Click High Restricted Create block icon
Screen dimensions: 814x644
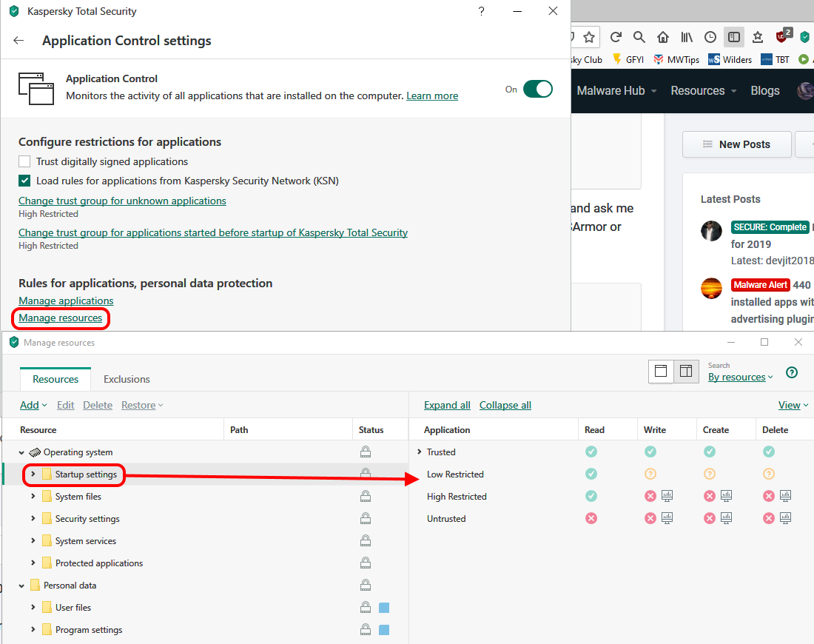point(710,496)
